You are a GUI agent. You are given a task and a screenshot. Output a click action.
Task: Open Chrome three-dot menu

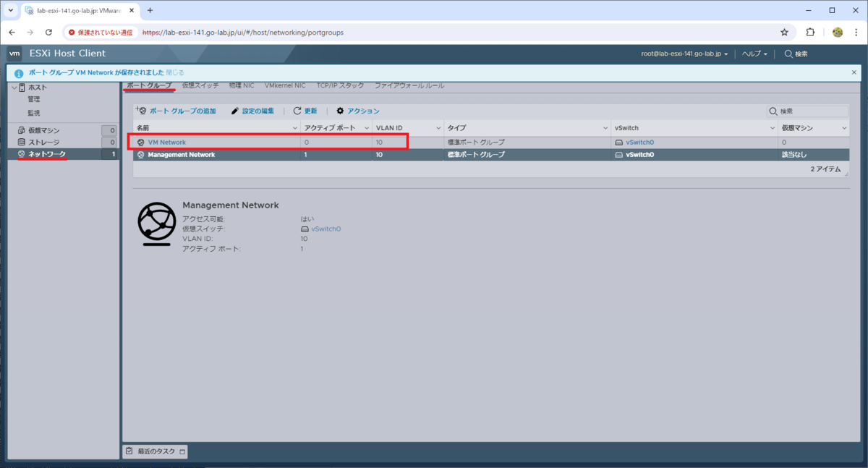coord(855,33)
